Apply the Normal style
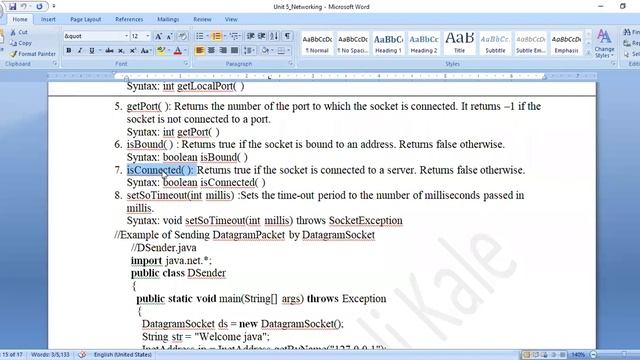This screenshot has width=640, height=360. 317,44
